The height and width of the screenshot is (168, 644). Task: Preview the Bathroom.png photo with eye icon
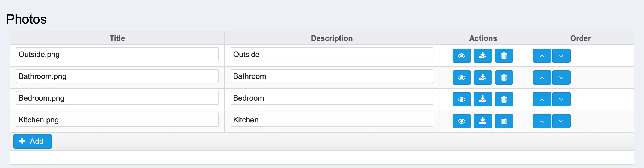click(462, 77)
